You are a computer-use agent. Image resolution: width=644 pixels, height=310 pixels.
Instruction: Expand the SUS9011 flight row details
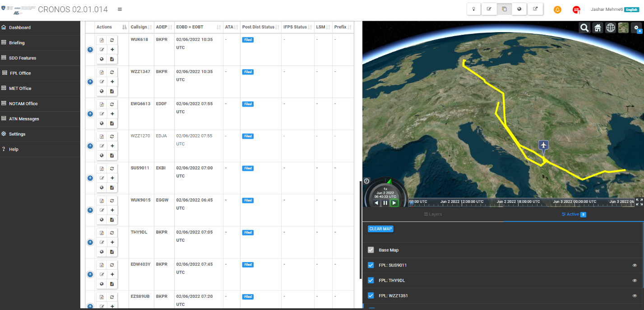90,178
